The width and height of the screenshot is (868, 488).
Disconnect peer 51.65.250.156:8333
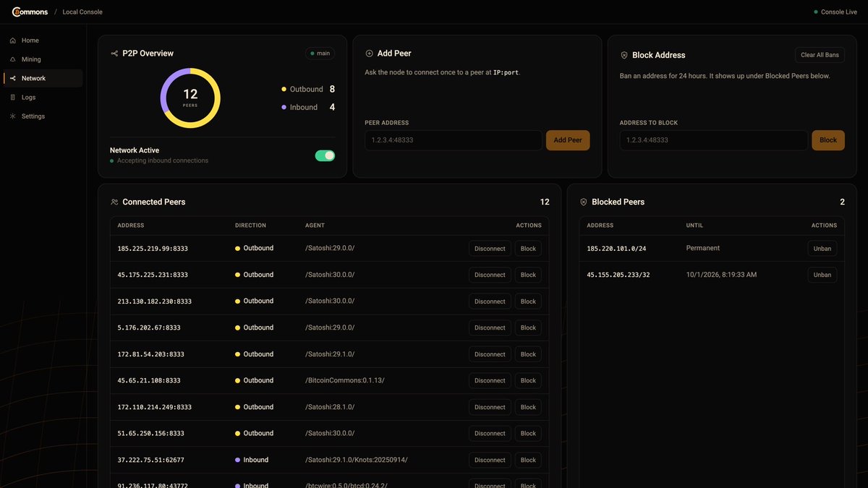point(490,434)
